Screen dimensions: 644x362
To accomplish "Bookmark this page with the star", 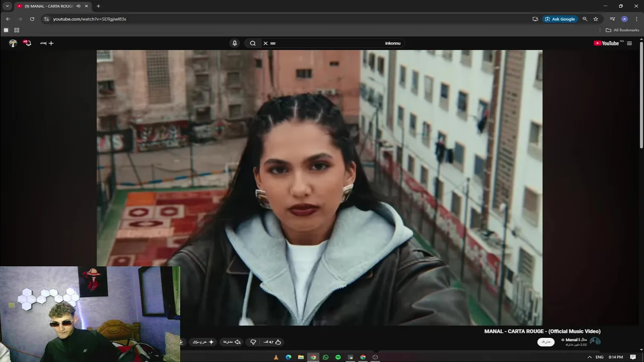I will (596, 19).
